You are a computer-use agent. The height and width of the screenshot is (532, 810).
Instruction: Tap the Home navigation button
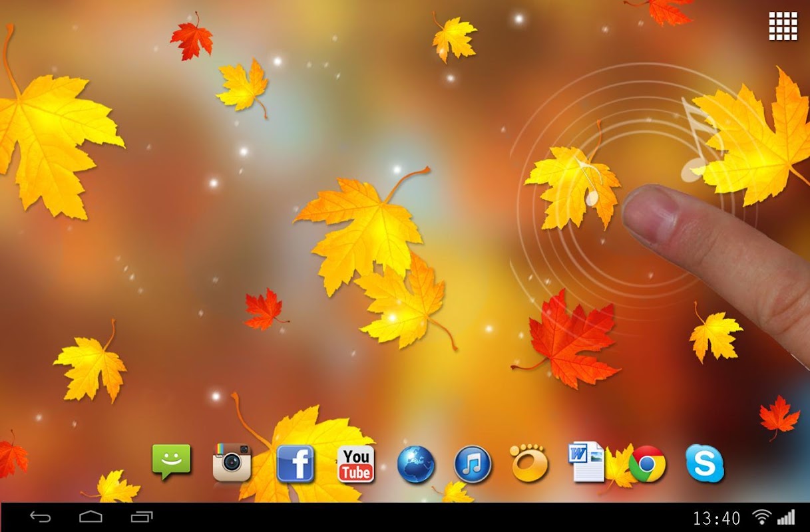(91, 517)
